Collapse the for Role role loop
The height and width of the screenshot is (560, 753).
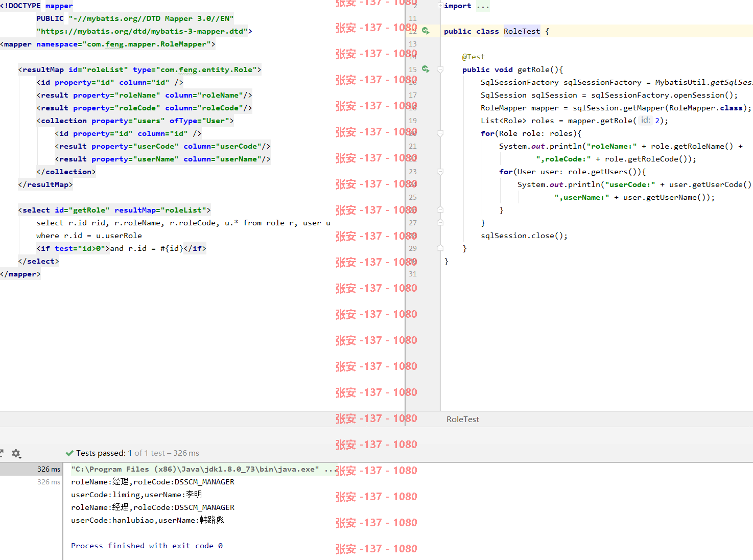440,133
